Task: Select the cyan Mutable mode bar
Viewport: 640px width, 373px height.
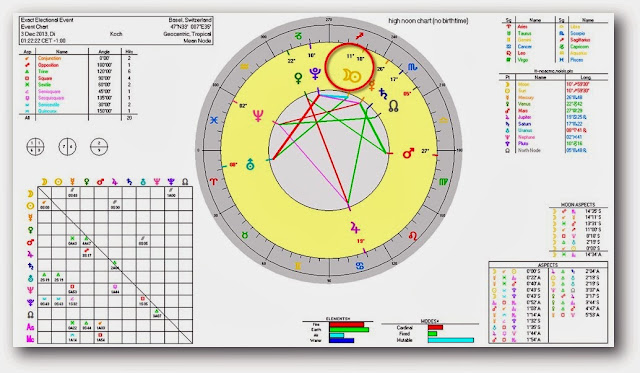Action: (451, 340)
